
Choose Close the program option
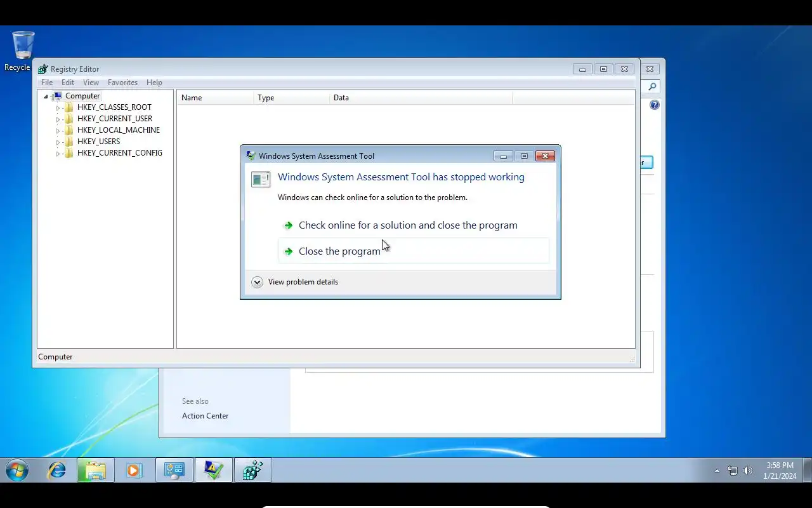click(414, 251)
